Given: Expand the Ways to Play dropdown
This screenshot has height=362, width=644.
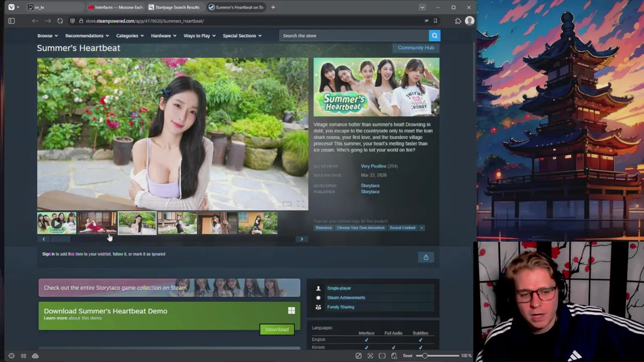Looking at the screenshot, I should coord(199,36).
